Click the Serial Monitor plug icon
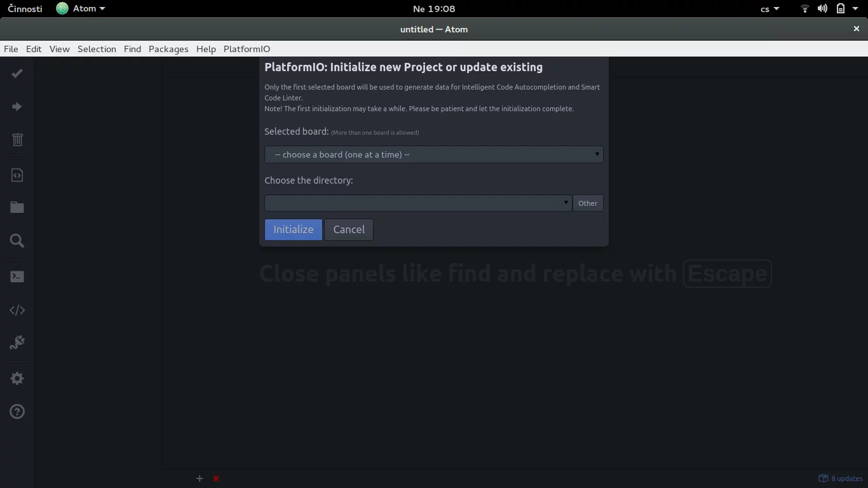Screen dimensions: 868x488 pyautogui.click(x=17, y=343)
